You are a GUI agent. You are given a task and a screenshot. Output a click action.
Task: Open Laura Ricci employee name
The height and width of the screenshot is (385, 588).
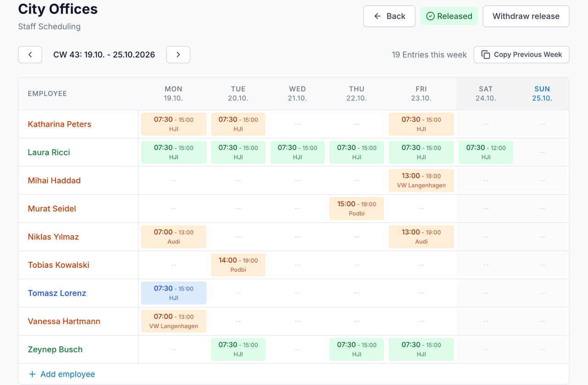[49, 152]
